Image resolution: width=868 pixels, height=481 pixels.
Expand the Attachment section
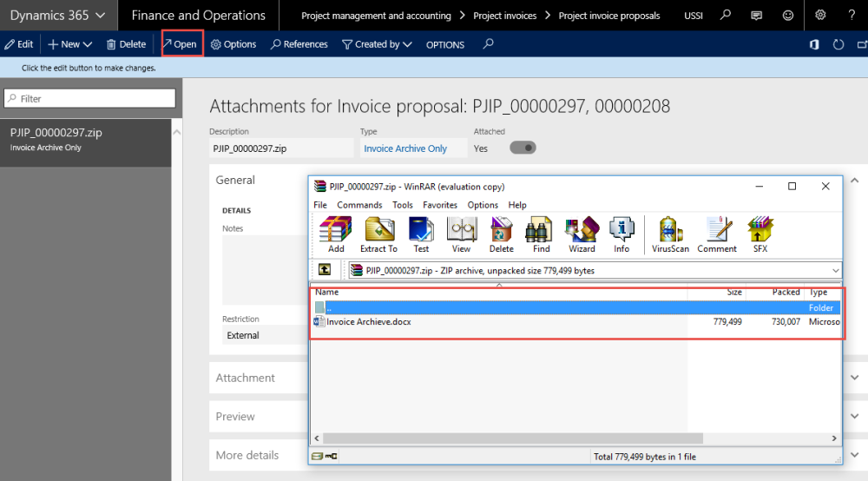(x=855, y=378)
